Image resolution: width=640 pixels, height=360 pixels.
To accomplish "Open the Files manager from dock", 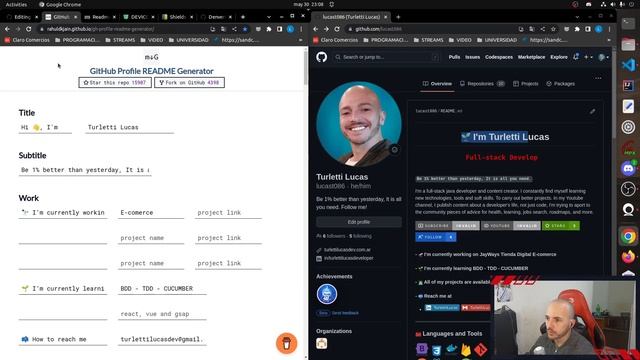I will [628, 44].
